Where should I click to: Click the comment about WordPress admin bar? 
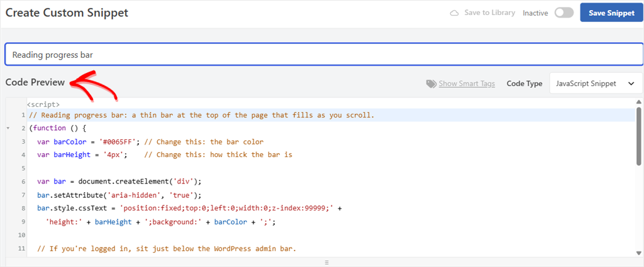(x=166, y=249)
